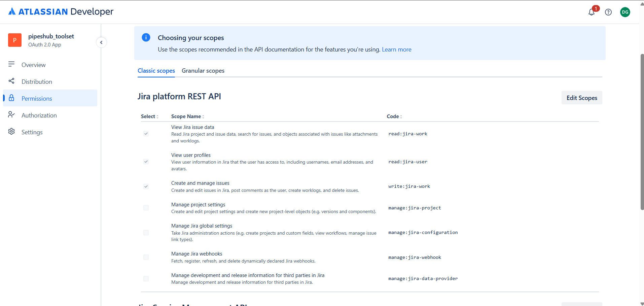Collapse the sidebar with the chevron button
Screen dimensions: 644x306
coord(101,42)
